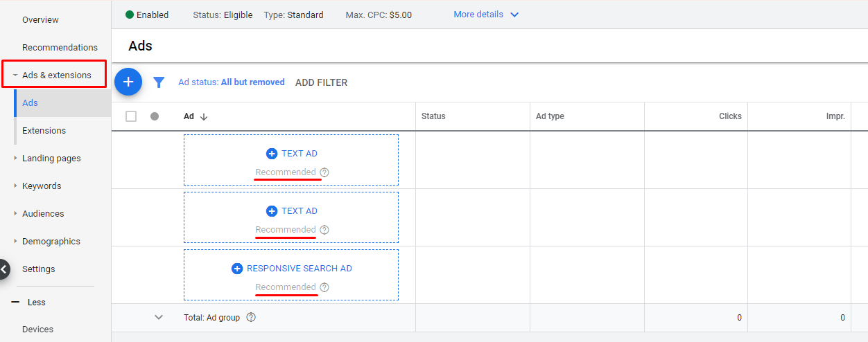This screenshot has height=342, width=868.
Task: Expand the Total: Ad group row chevron
Action: pos(159,317)
